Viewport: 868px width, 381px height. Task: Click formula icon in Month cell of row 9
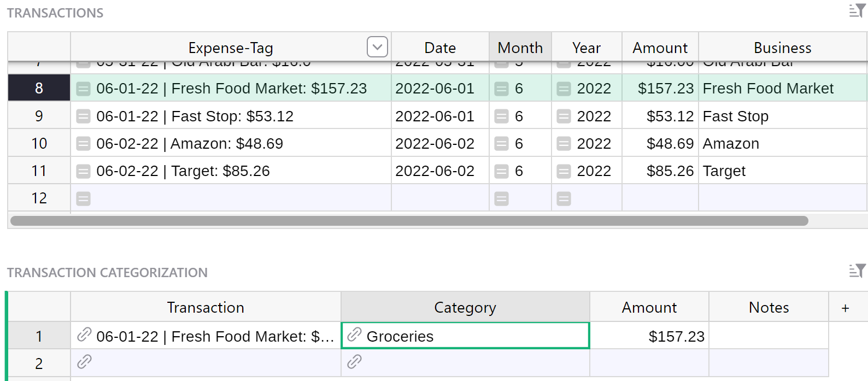pos(501,116)
